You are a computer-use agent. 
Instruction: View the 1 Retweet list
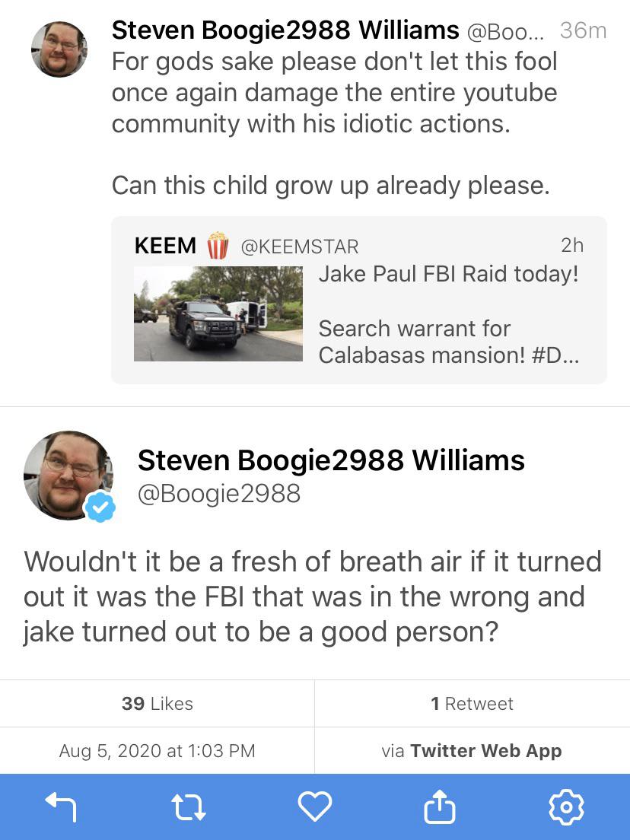tap(472, 703)
